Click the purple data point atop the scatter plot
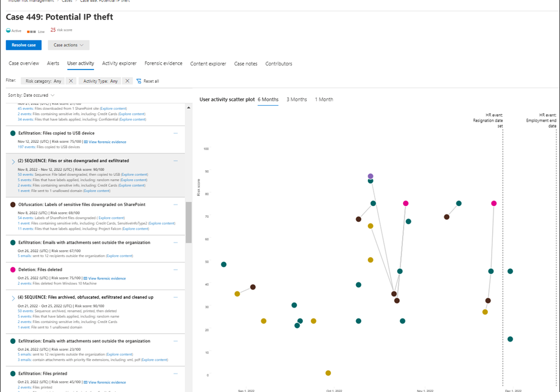 (x=370, y=176)
